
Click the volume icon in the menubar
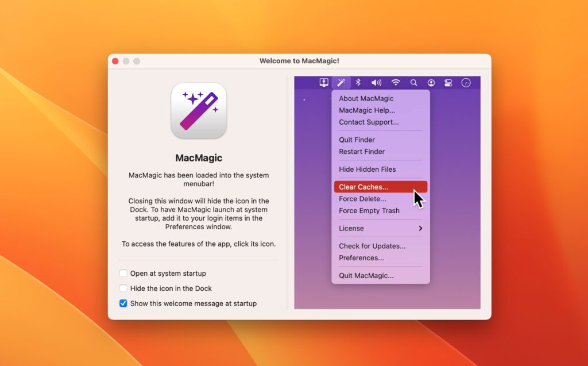tap(376, 82)
